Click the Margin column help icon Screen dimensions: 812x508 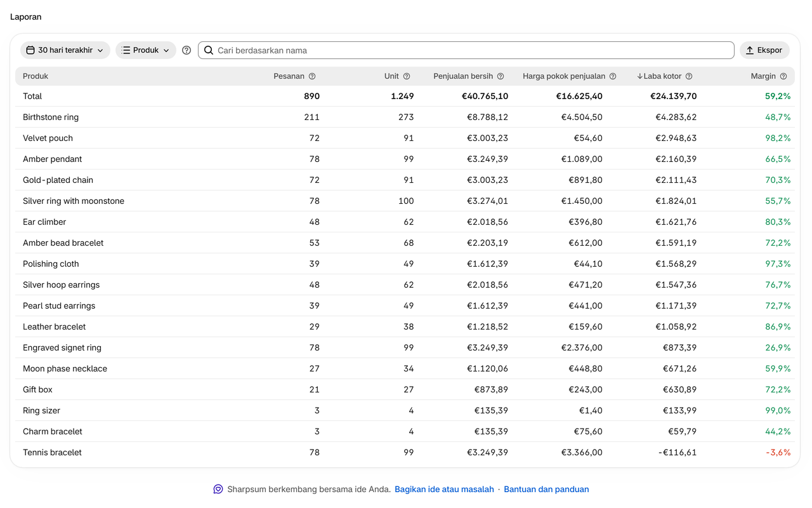click(783, 76)
